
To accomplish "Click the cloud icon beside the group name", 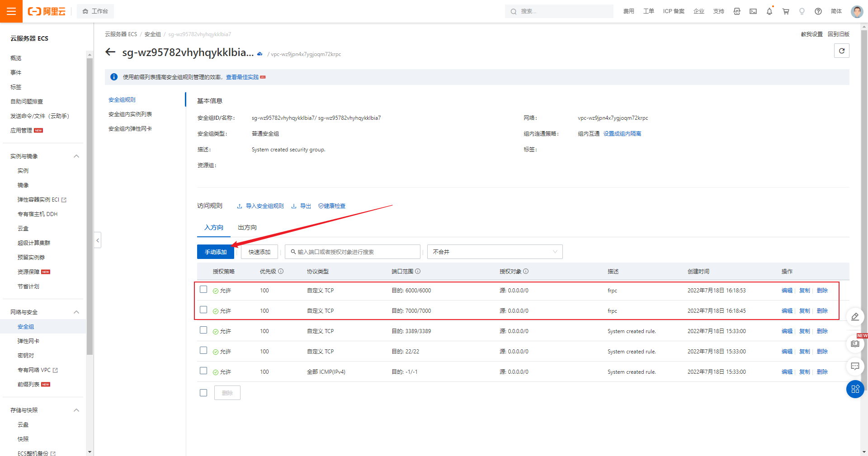I will [x=260, y=54].
